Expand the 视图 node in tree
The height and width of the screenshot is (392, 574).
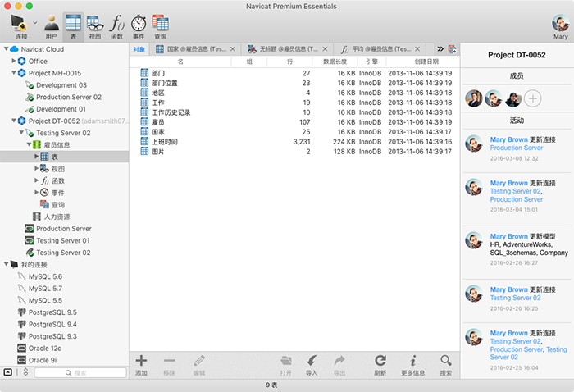(37, 168)
